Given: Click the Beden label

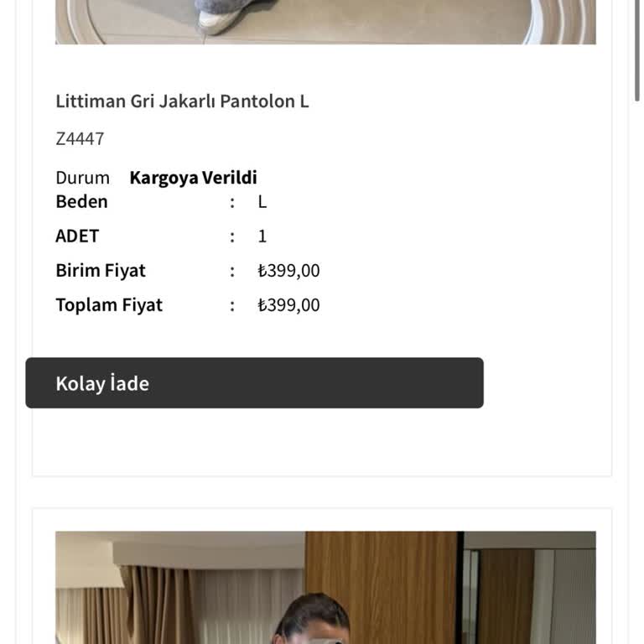Looking at the screenshot, I should pyautogui.click(x=81, y=202).
